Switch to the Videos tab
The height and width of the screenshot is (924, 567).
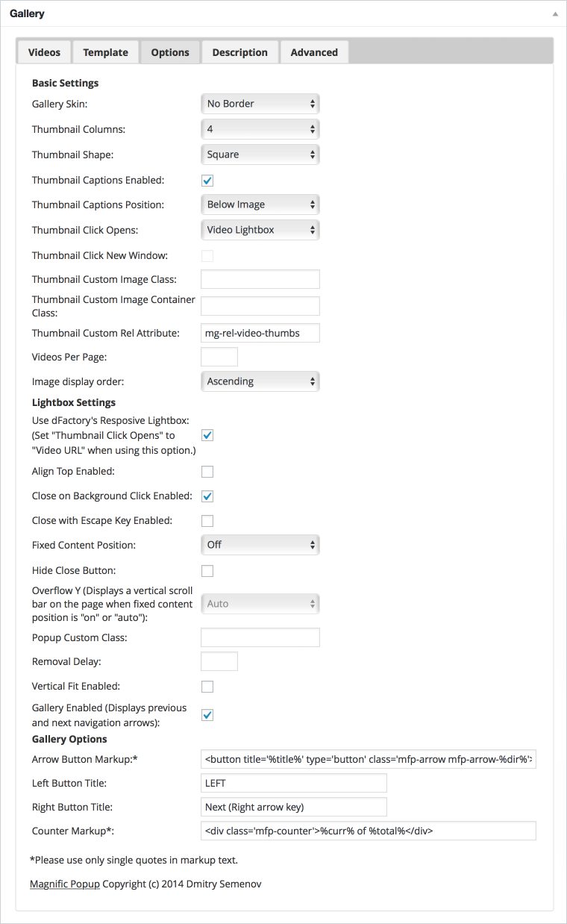(x=43, y=52)
